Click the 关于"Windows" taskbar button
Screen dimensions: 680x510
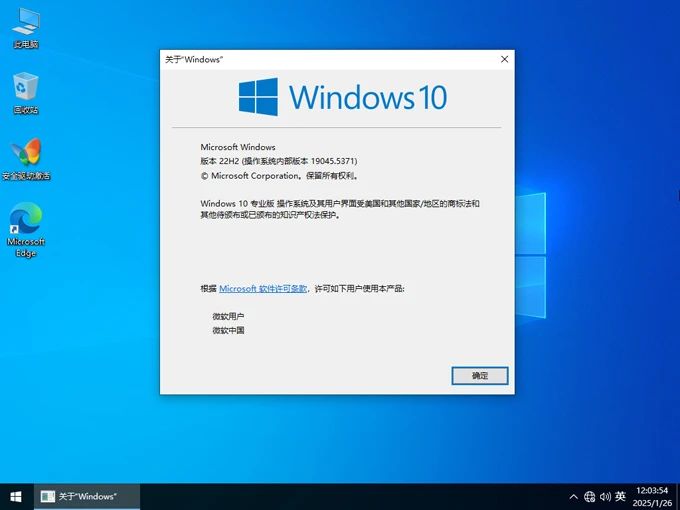click(85, 496)
